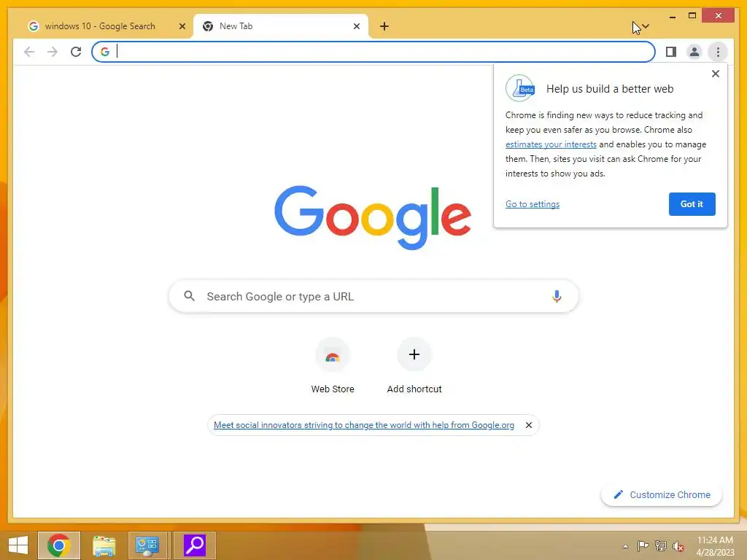Reload the page

[x=76, y=52]
